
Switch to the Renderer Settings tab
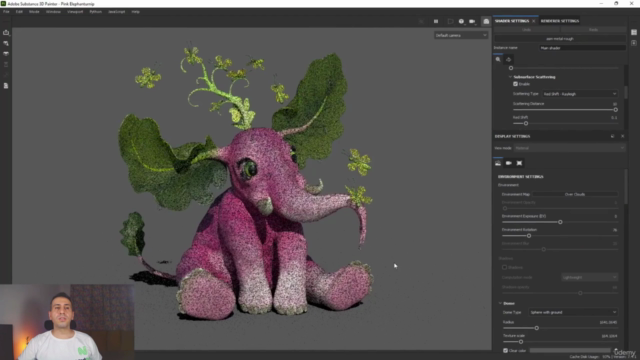coord(560,21)
